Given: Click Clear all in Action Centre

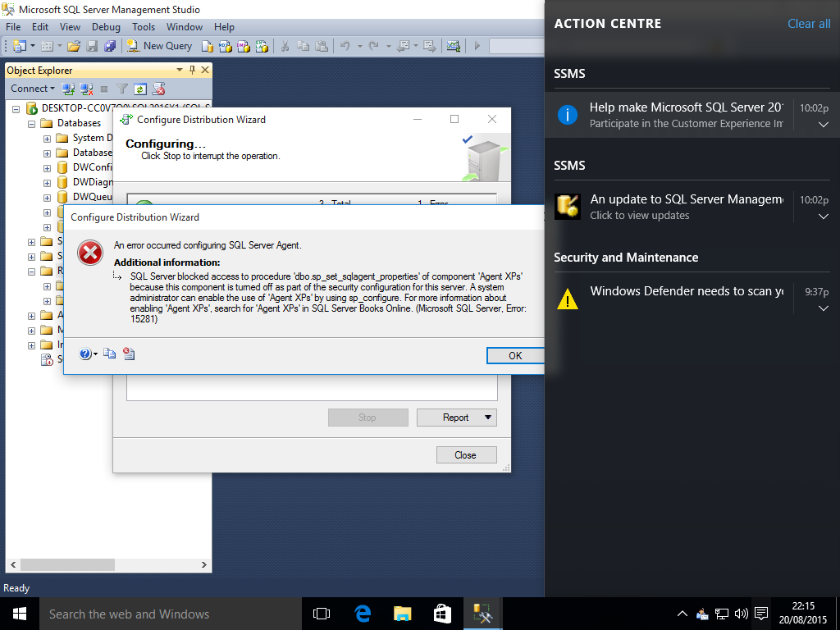Looking at the screenshot, I should (808, 23).
